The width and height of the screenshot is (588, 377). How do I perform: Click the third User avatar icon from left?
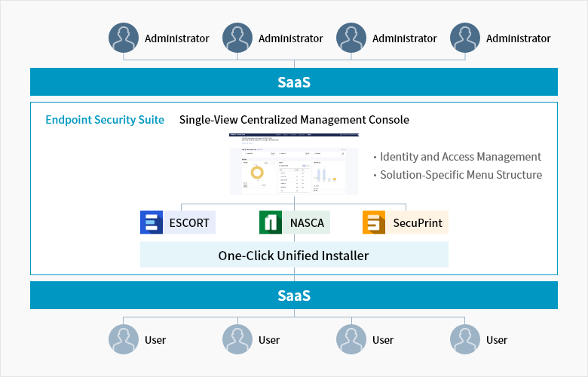click(x=351, y=339)
